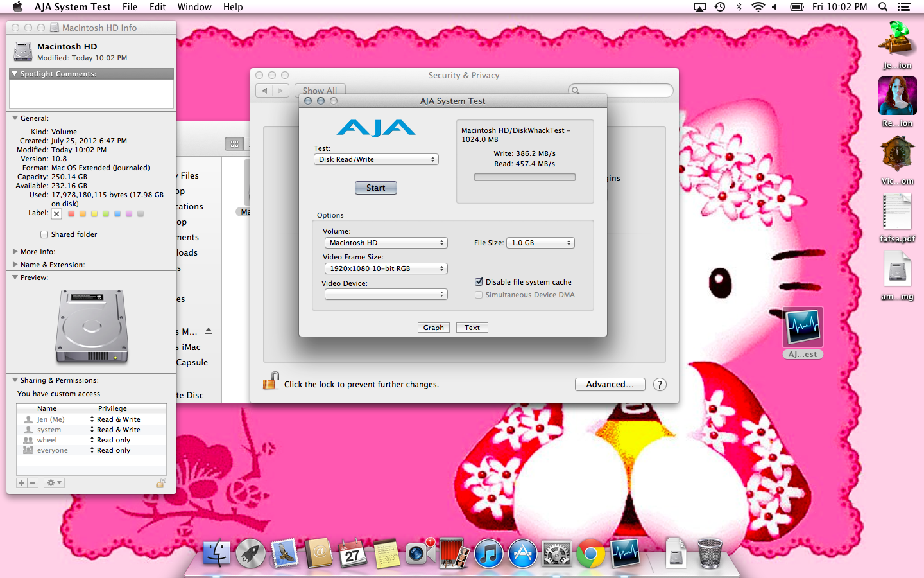Image resolution: width=924 pixels, height=578 pixels.
Task: Open Launchpad rocket icon in Dock
Action: click(250, 553)
